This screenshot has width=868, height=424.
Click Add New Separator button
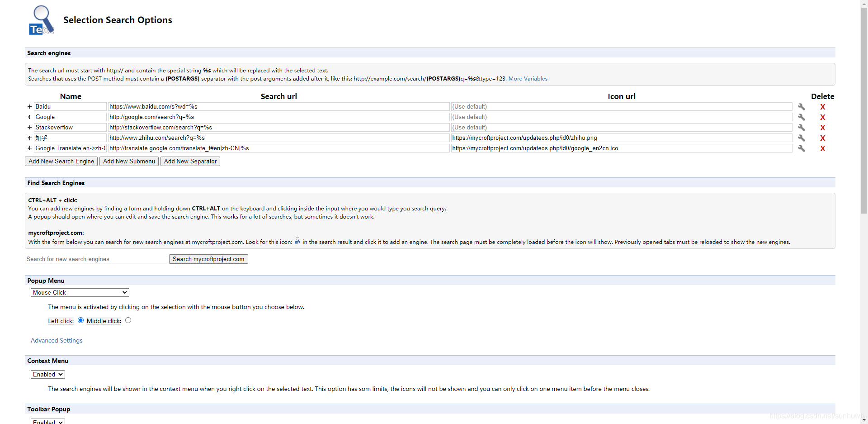(x=190, y=162)
